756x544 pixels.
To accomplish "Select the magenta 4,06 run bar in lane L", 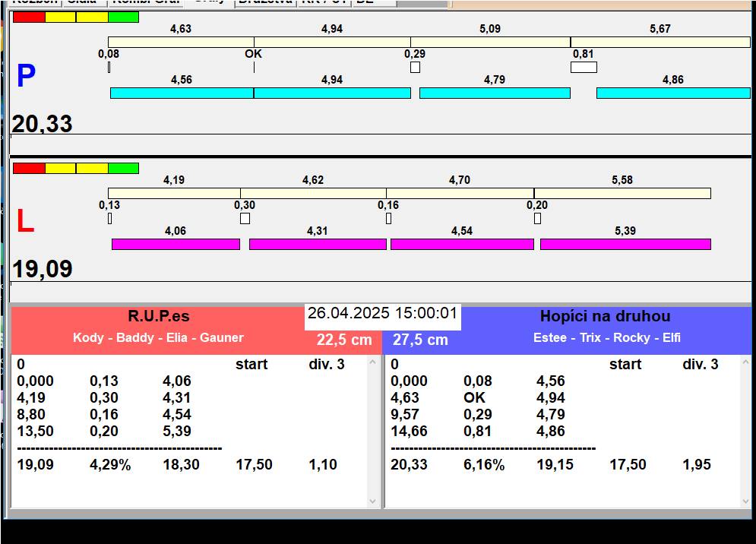I will (x=176, y=244).
